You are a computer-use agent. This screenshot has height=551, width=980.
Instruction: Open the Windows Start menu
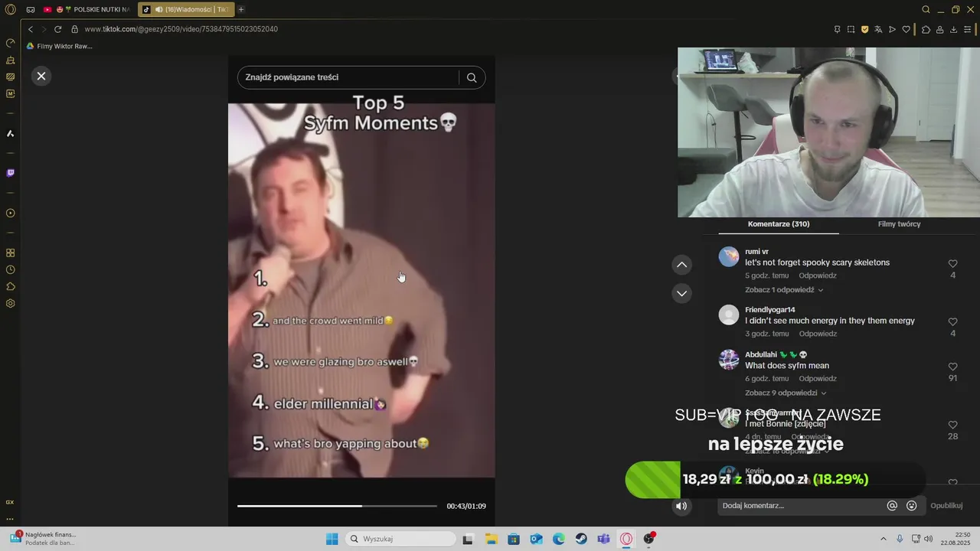click(332, 539)
